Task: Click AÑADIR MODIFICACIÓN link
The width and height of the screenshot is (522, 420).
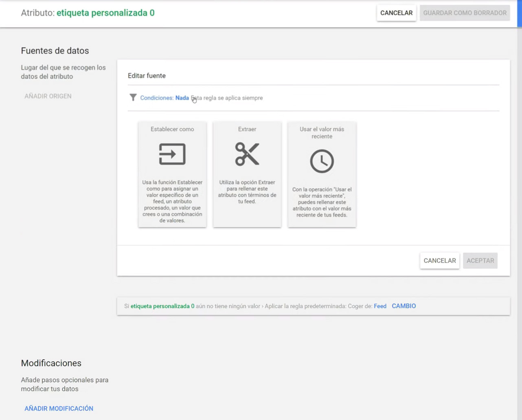Action: coord(59,409)
